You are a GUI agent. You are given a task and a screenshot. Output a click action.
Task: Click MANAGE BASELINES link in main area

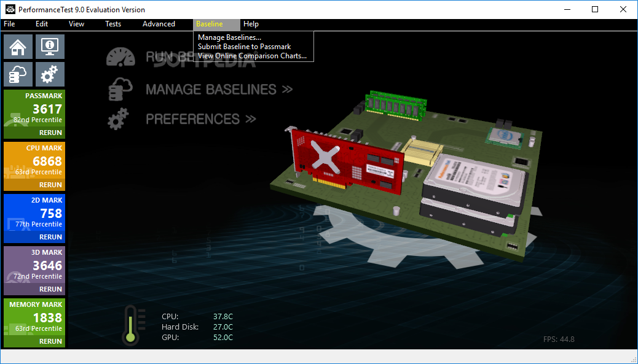(x=219, y=90)
